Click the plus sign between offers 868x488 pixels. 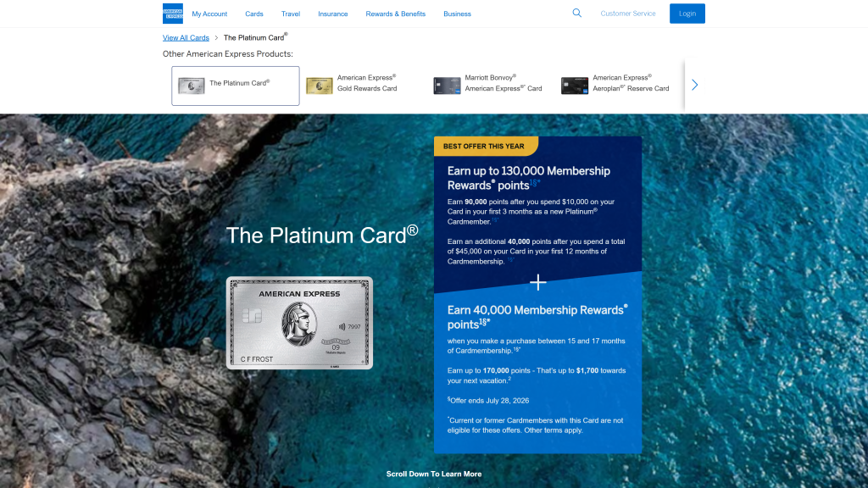tap(537, 282)
